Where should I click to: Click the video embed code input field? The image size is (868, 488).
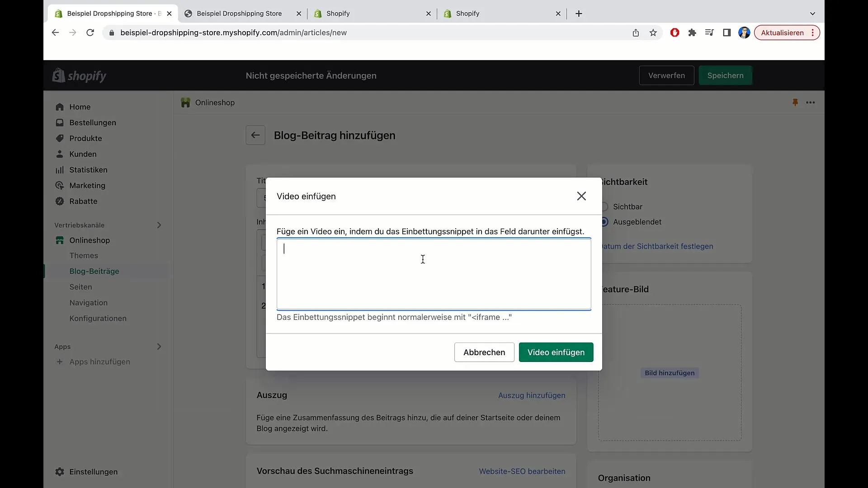(x=434, y=274)
